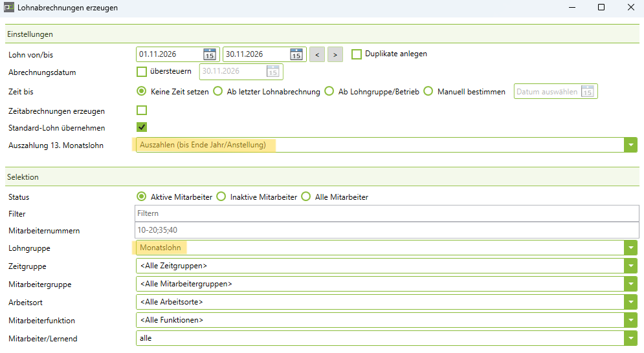
Task: Click the next period arrow button
Action: pos(335,54)
